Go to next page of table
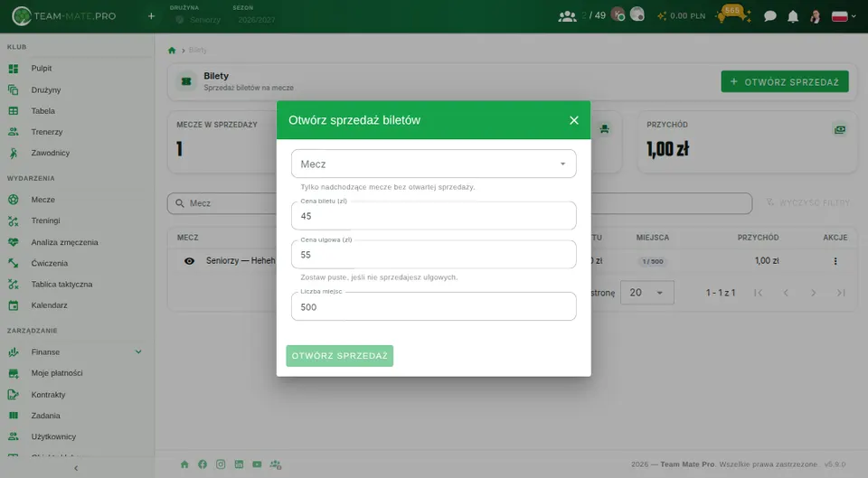Image resolution: width=868 pixels, height=478 pixels. click(x=813, y=293)
